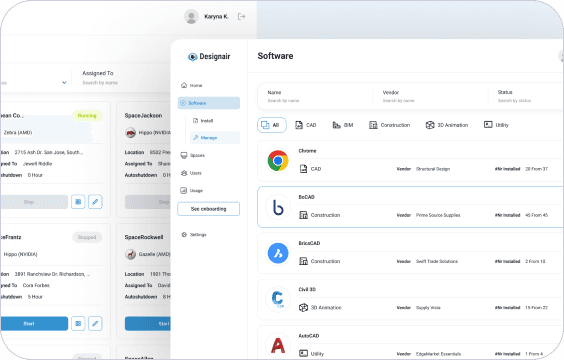
Task: Select the All category filter
Action: click(272, 125)
